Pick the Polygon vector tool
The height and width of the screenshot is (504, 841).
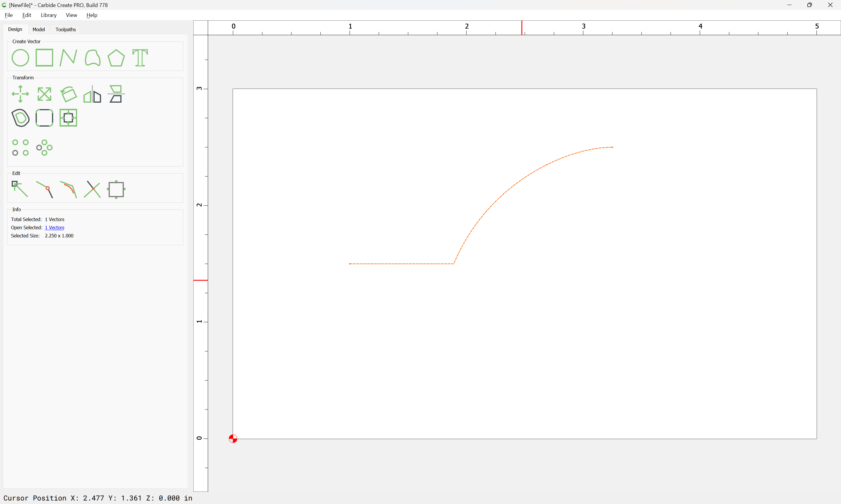click(x=116, y=58)
